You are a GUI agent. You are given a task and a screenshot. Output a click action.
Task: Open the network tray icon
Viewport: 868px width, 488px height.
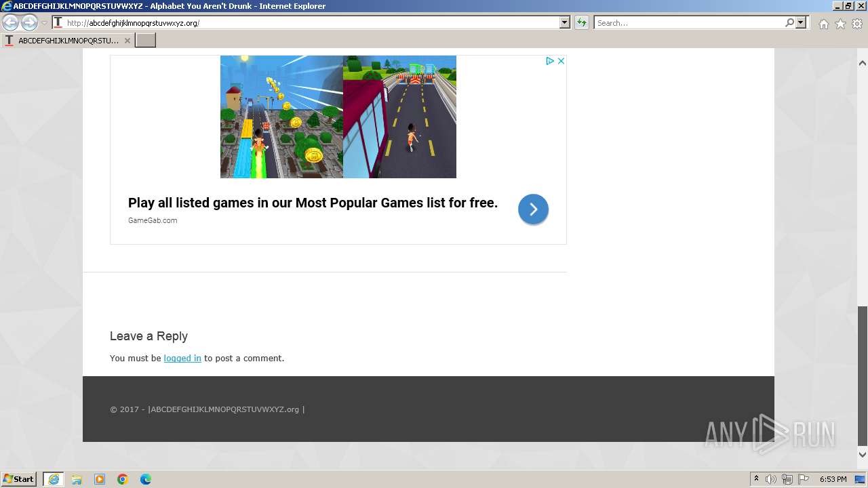(787, 479)
